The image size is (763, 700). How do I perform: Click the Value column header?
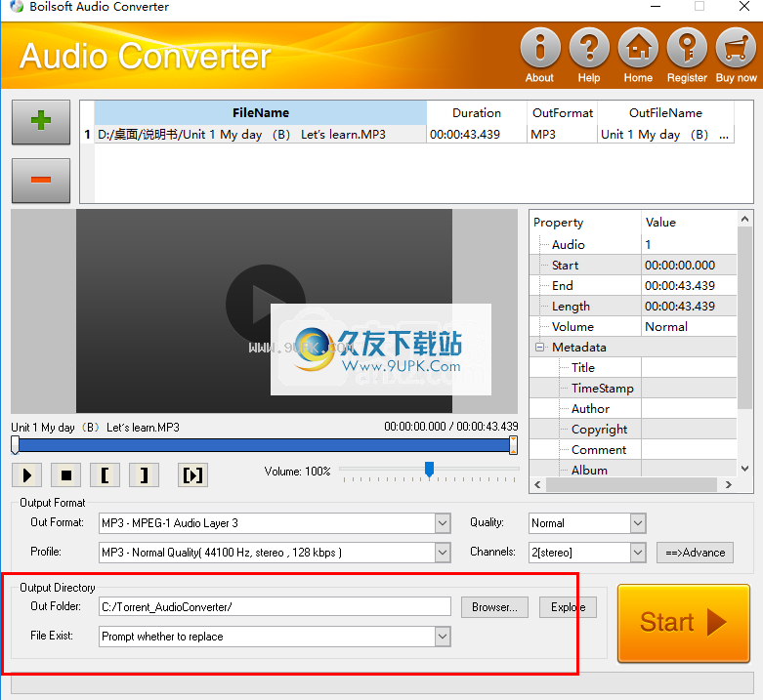[689, 223]
